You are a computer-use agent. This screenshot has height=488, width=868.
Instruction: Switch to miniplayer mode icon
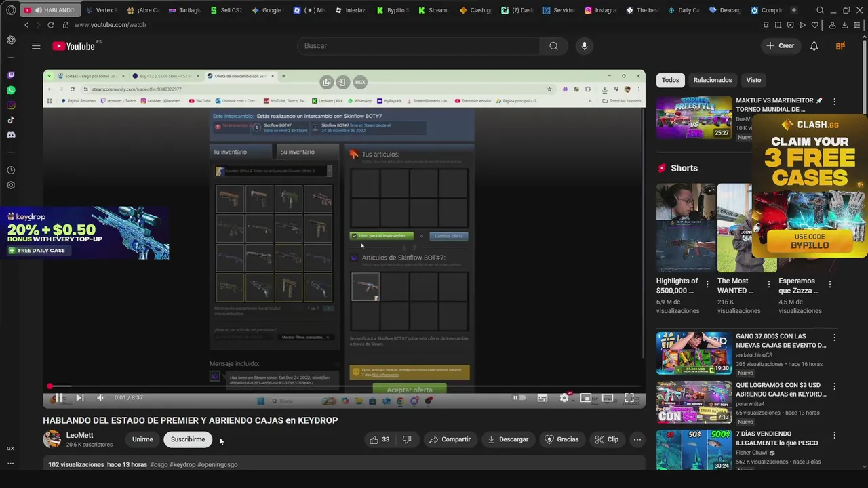586,398
